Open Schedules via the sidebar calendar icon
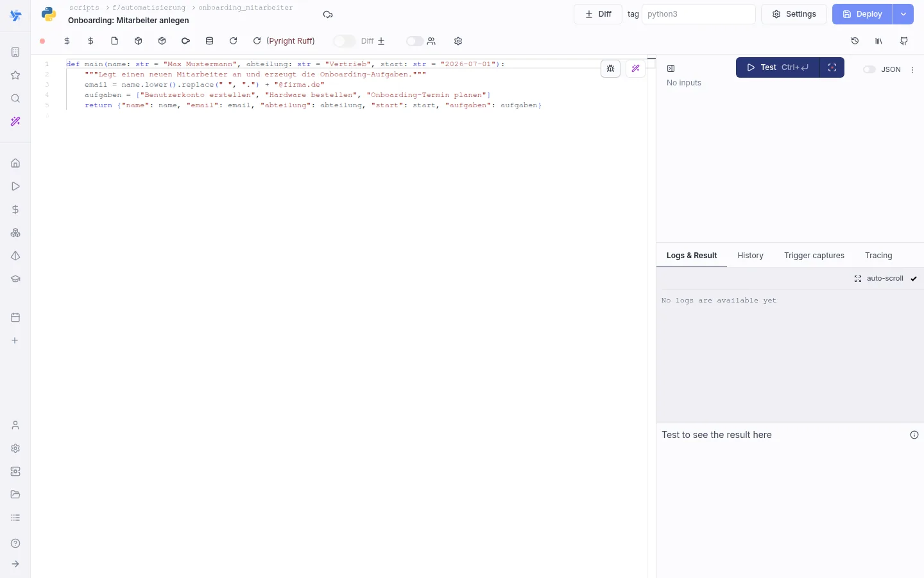Viewport: 924px width, 578px height. tap(15, 317)
